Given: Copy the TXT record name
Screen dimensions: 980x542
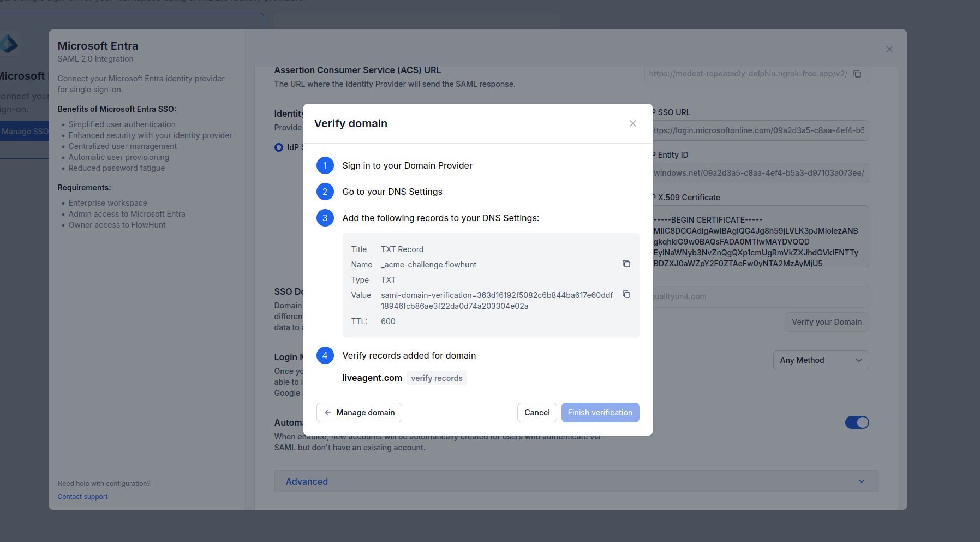Looking at the screenshot, I should [x=626, y=264].
